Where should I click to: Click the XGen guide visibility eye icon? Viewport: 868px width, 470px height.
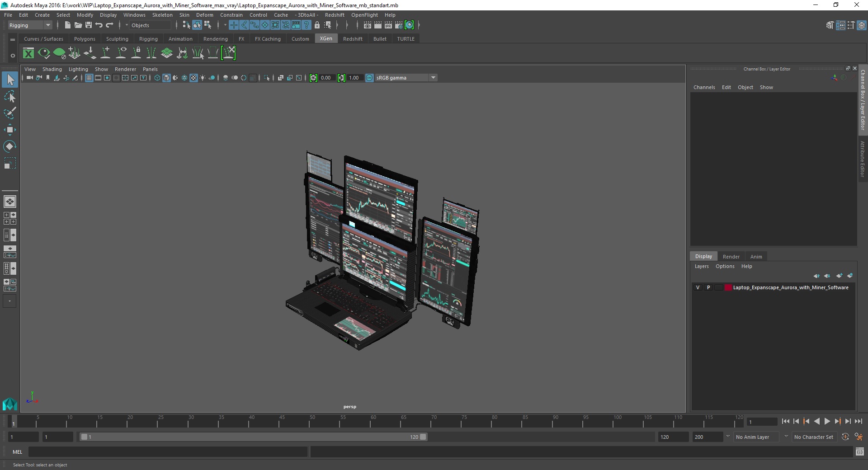[x=121, y=53]
